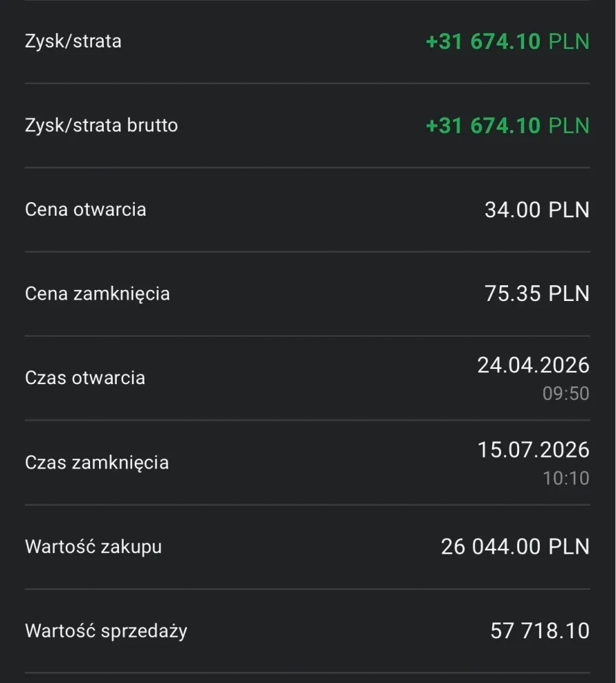The image size is (616, 683).
Task: Tap the 57 718.10 sale value
Action: (540, 631)
